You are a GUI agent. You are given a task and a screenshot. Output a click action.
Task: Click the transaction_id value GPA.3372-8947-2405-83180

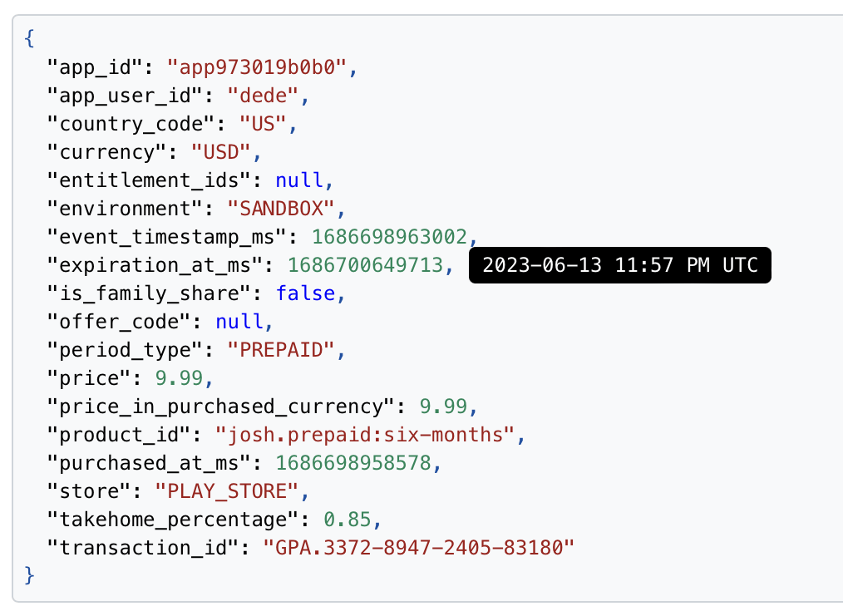(419, 548)
